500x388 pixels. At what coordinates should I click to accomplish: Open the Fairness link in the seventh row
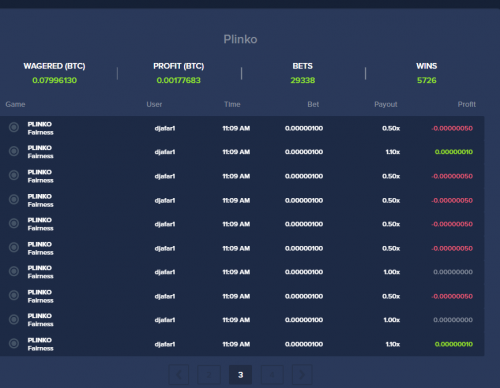coord(41,276)
